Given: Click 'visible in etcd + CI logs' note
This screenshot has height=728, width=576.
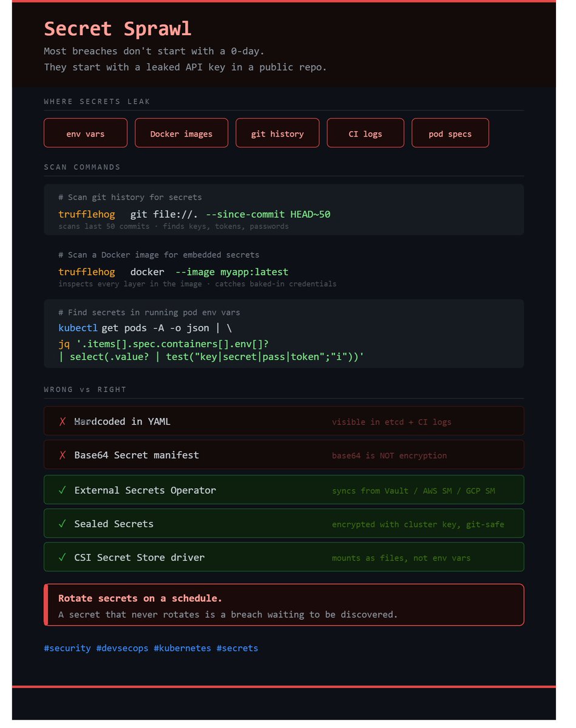Looking at the screenshot, I should (391, 422).
